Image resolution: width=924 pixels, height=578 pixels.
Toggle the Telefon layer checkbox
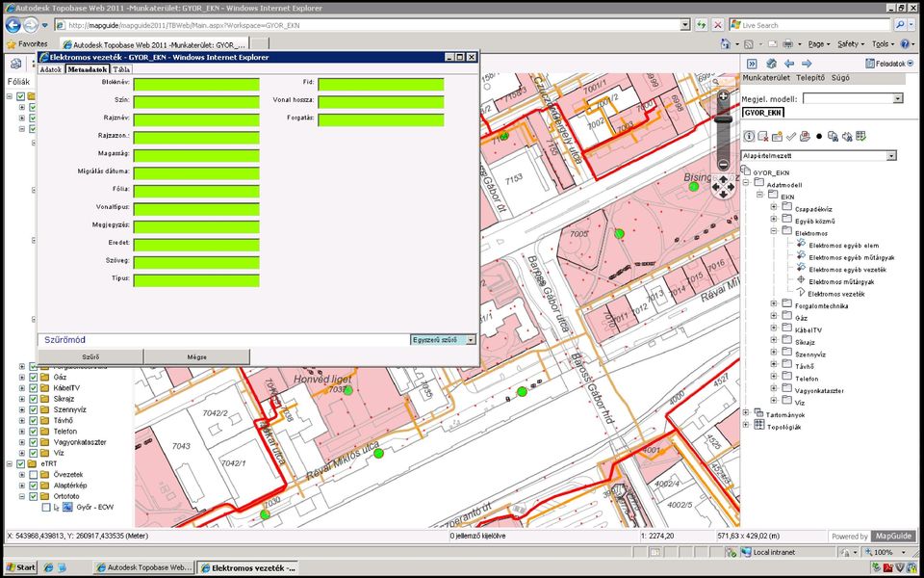pos(33,432)
